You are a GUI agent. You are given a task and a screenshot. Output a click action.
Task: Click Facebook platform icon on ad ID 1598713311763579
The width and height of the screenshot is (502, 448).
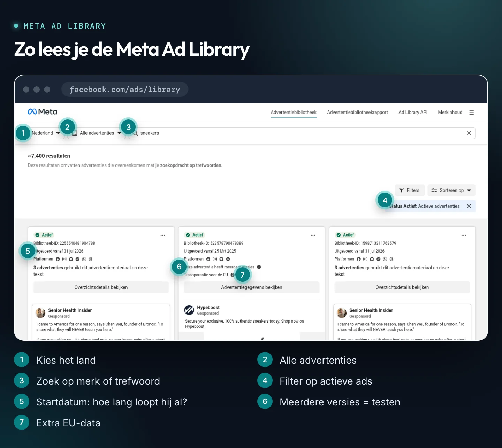point(359,259)
